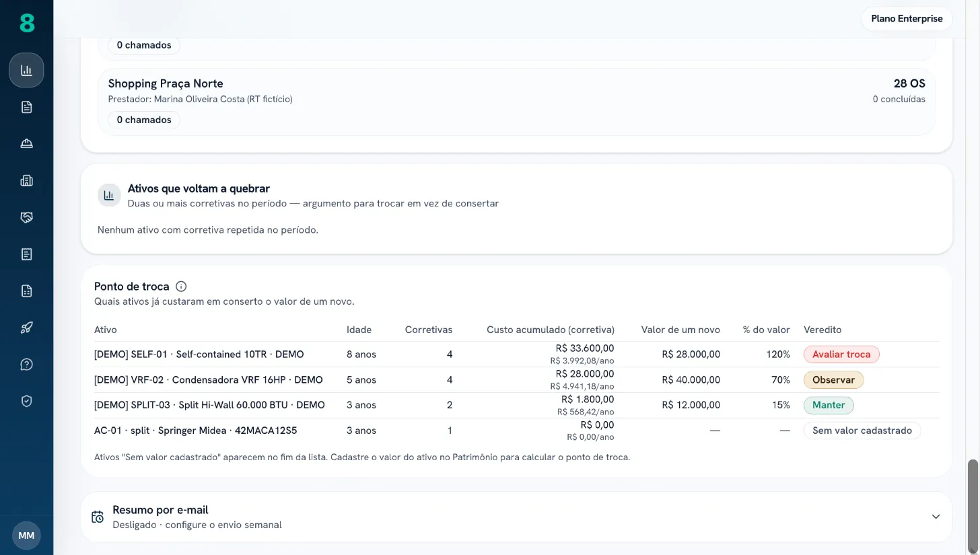The image size is (980, 555).
Task: Open the receipt icon in the sidebar
Action: pos(26,254)
